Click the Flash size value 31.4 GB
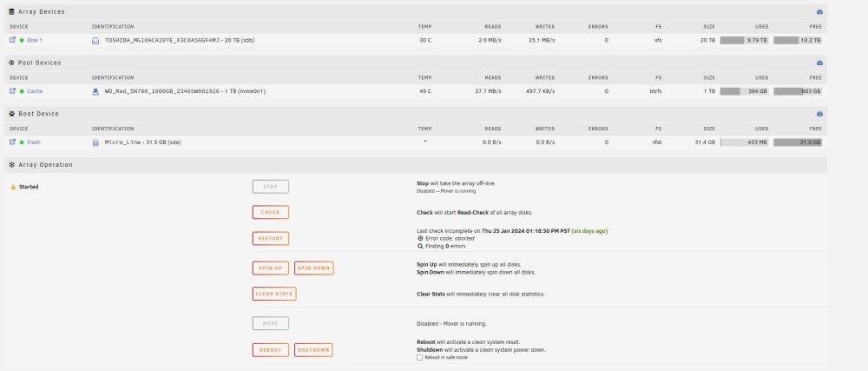The height and width of the screenshot is (371, 868). tap(705, 142)
